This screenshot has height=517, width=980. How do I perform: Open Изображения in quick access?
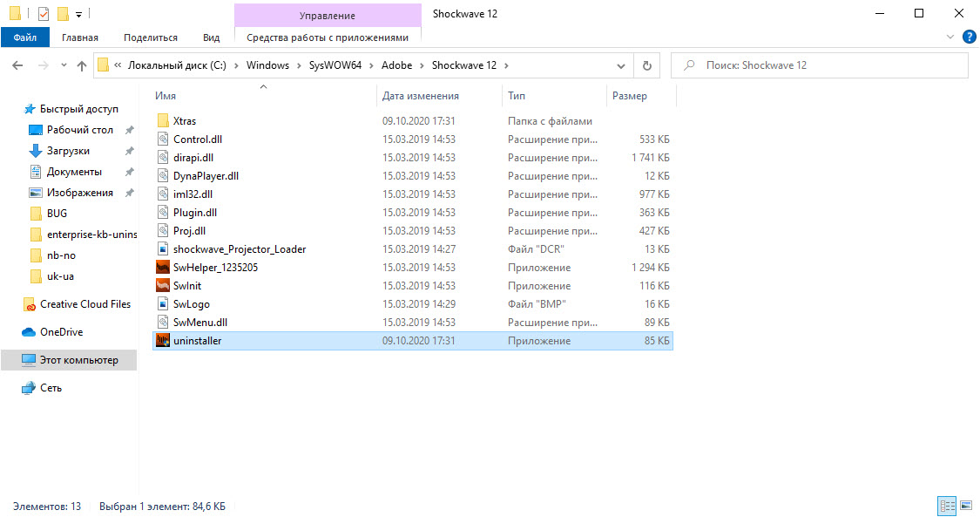[72, 193]
